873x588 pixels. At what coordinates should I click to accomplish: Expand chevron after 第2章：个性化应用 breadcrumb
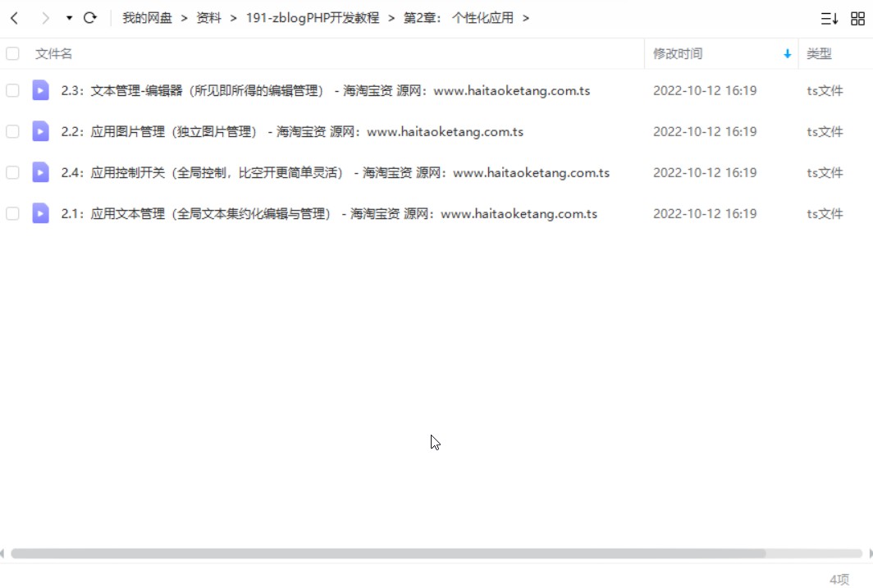coord(526,18)
